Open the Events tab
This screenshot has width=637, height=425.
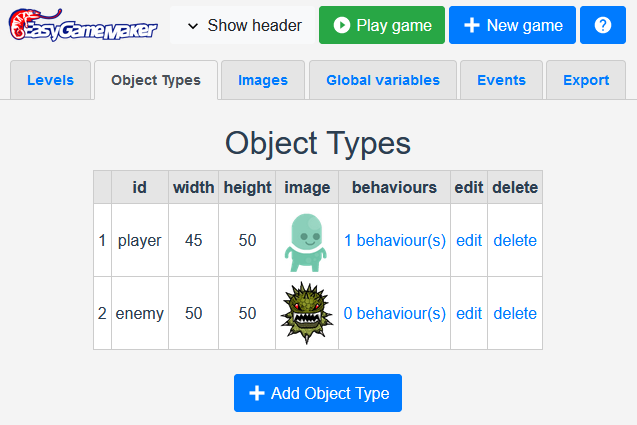(501, 80)
